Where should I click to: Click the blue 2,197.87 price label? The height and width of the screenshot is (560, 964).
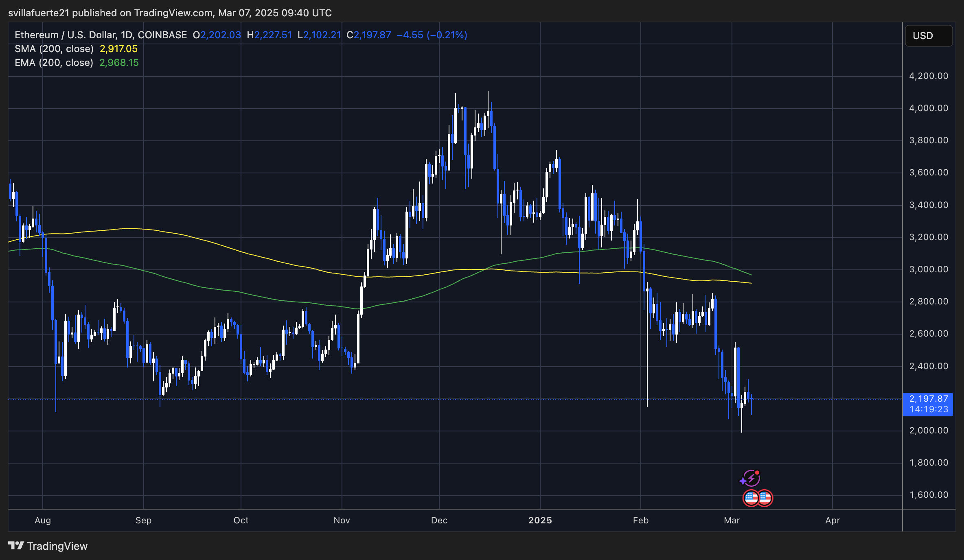point(928,399)
